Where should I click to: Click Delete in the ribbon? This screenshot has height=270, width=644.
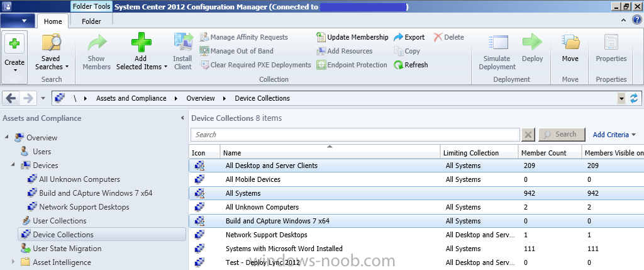(448, 37)
